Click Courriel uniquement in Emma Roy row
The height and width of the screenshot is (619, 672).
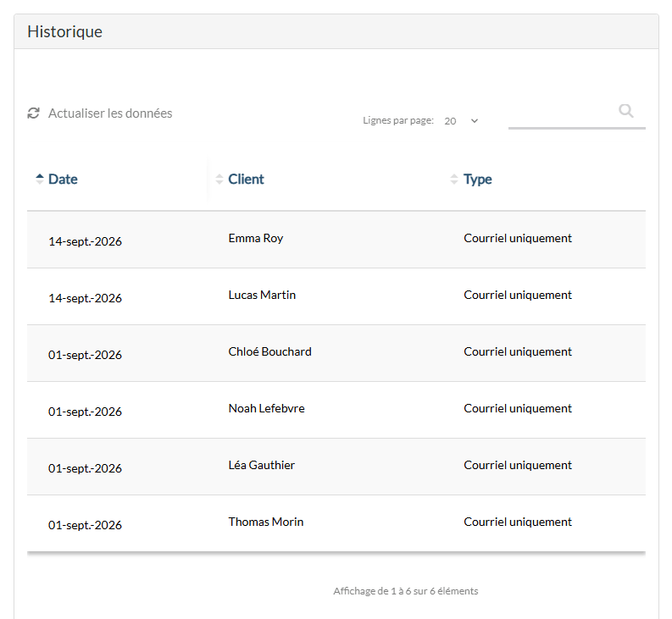pos(518,238)
